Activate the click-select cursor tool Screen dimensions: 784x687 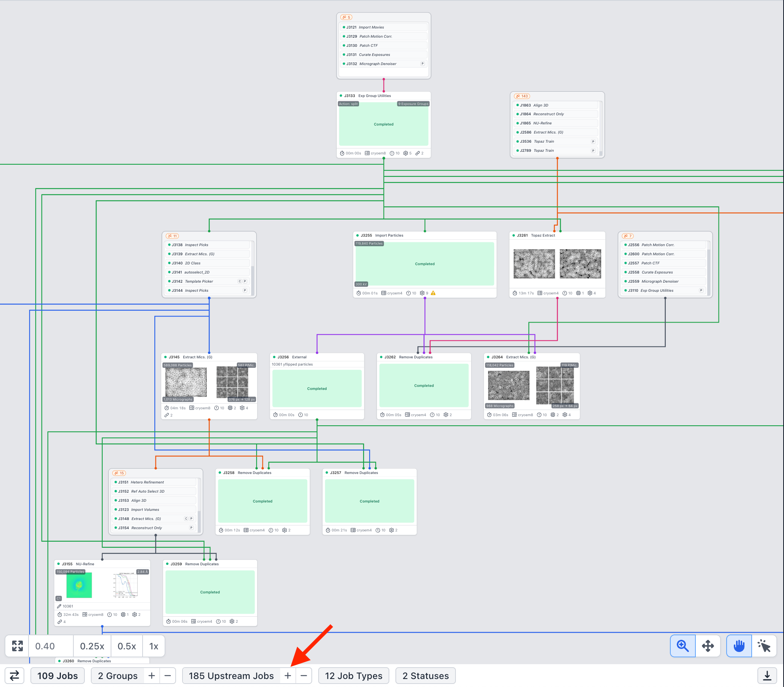pos(764,646)
